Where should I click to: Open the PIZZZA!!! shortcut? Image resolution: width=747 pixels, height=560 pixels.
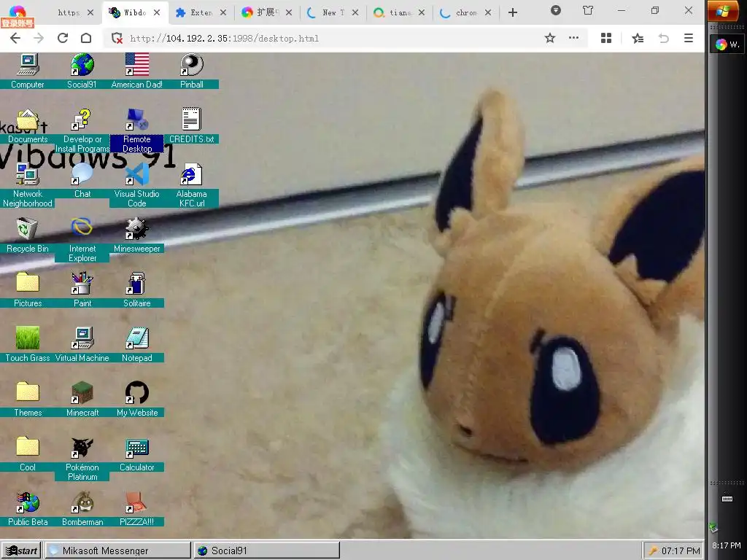[x=136, y=508]
